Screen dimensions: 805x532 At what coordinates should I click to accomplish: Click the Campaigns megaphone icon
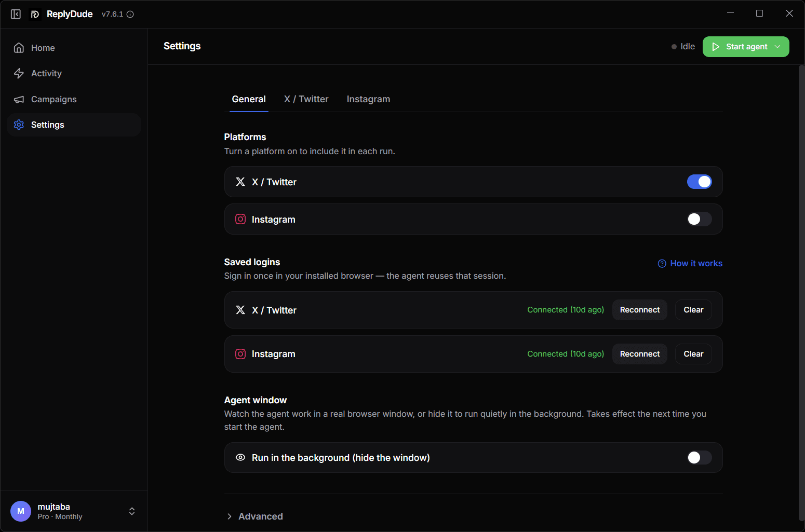(x=19, y=99)
